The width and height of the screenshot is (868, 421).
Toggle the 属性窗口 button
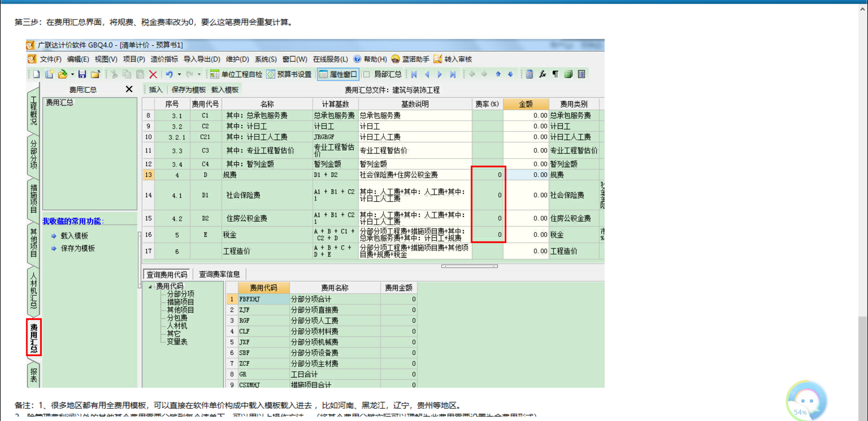point(338,74)
